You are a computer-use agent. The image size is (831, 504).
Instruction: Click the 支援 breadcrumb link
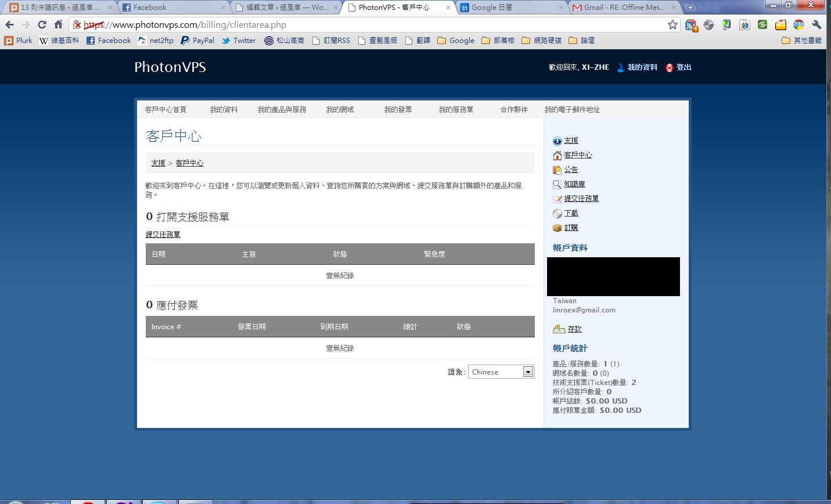[158, 163]
